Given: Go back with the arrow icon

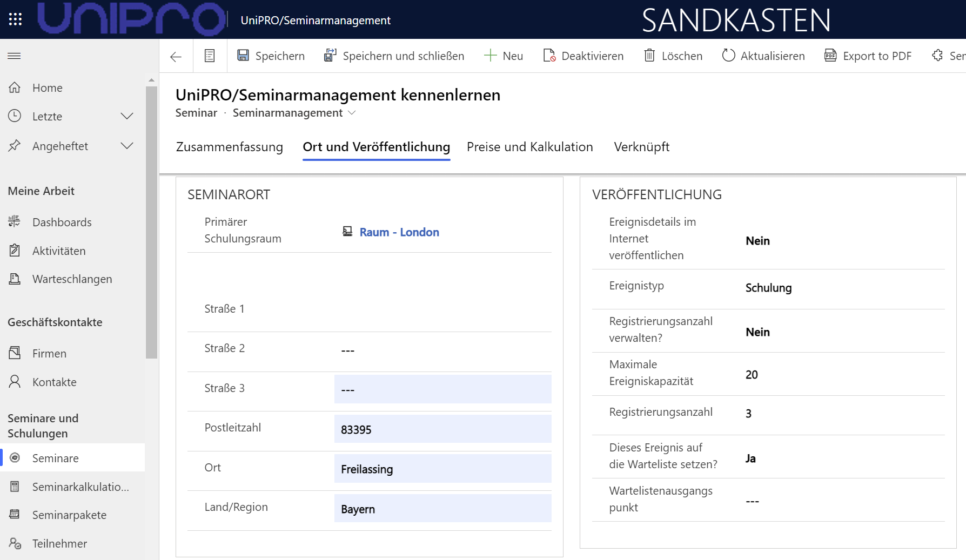Looking at the screenshot, I should pos(176,56).
